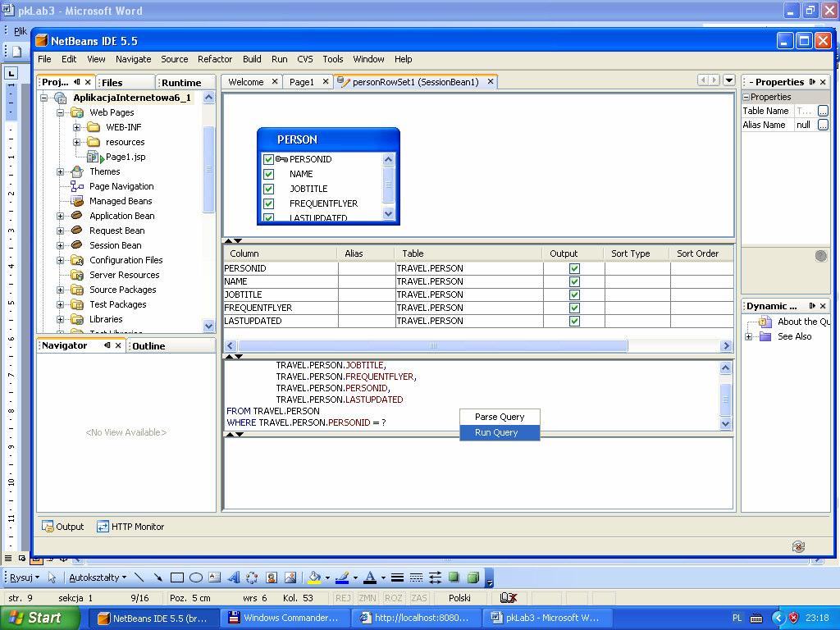Click the spelling status icon in Word status bar
This screenshot has height=630, width=840.
[508, 598]
